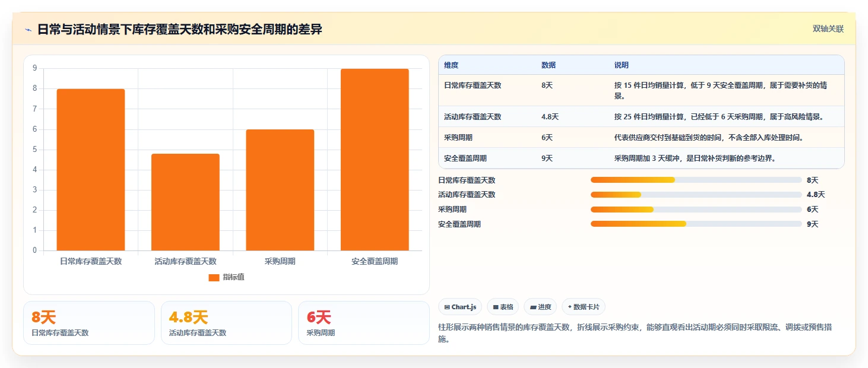Click the y-axis label 9

[x=34, y=68]
